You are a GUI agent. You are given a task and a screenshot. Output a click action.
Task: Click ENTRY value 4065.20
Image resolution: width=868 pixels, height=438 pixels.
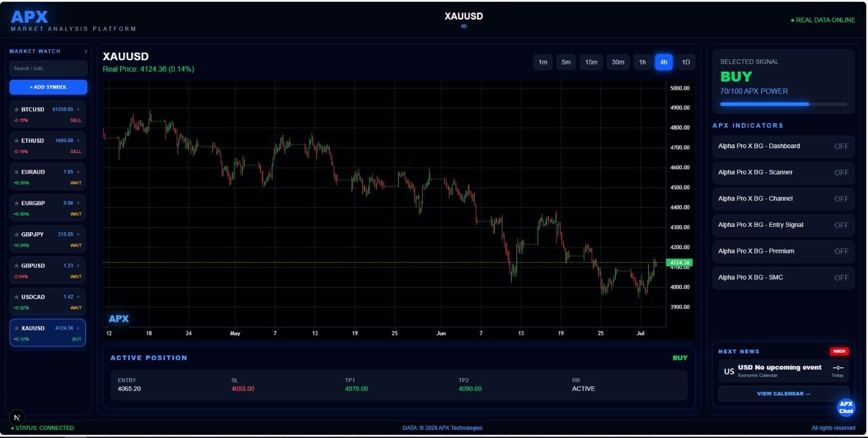(x=129, y=389)
